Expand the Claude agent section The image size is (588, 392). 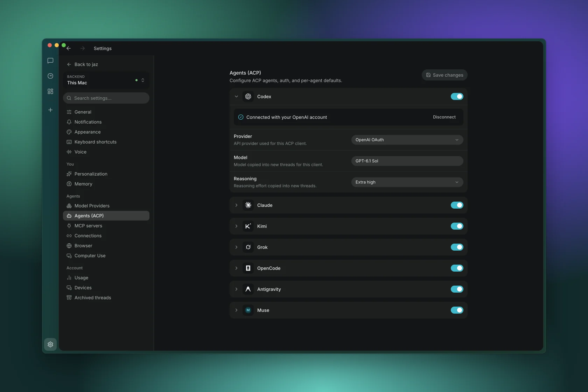(236, 205)
